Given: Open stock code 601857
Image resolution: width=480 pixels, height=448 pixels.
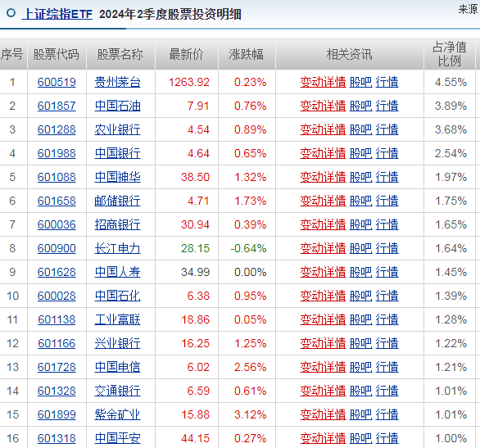Looking at the screenshot, I should pos(57,106).
